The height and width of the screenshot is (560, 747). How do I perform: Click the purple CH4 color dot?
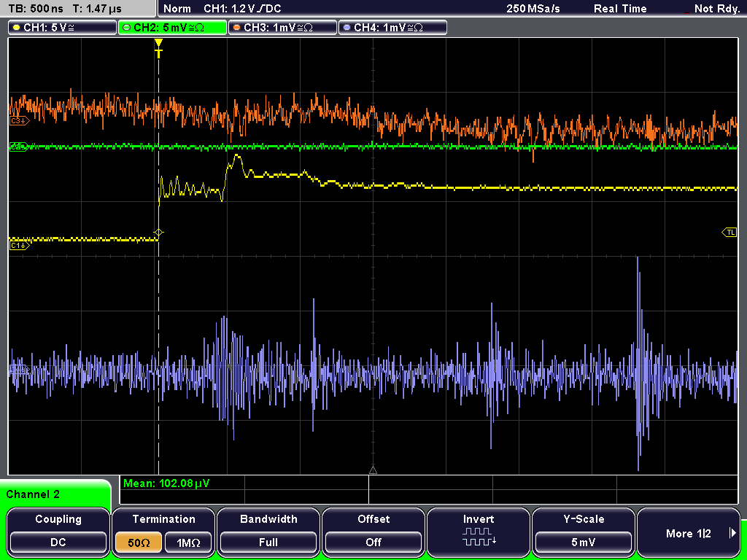(347, 28)
